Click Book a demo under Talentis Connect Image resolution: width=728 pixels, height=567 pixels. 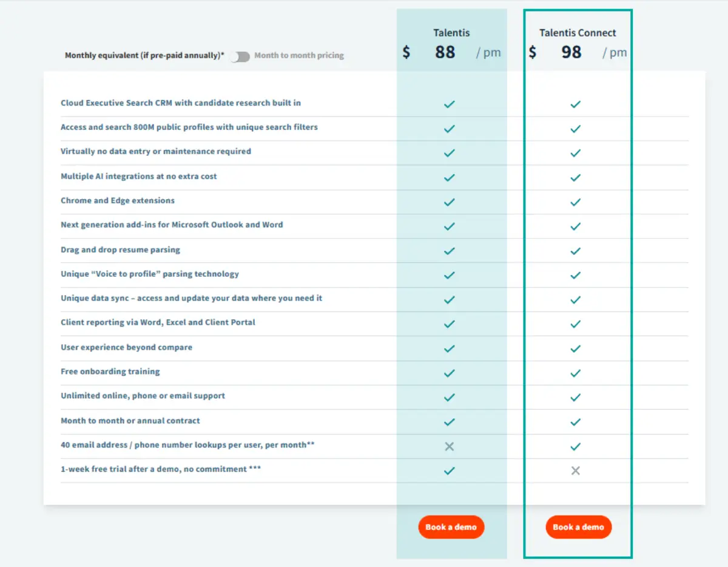[578, 527]
